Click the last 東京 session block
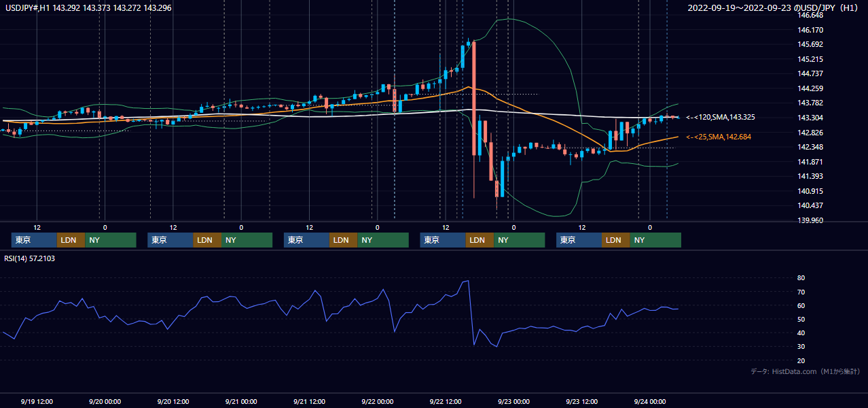The width and height of the screenshot is (868, 408). [579, 240]
